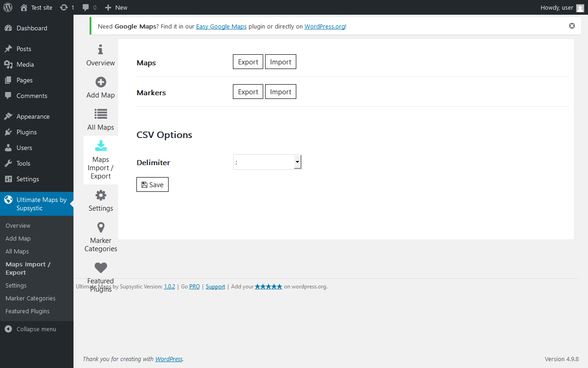This screenshot has width=588, height=368.
Task: Click Export in the Maps row
Action: click(x=248, y=62)
